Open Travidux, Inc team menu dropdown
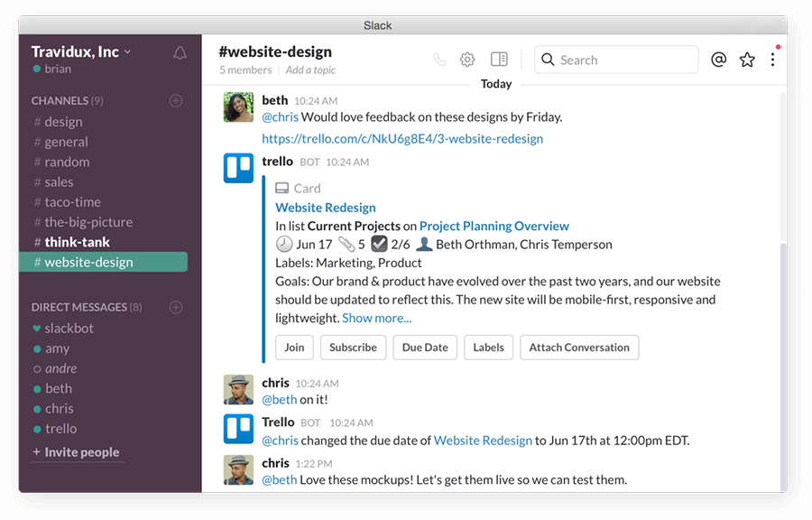Screen dimensions: 812x520 81,51
